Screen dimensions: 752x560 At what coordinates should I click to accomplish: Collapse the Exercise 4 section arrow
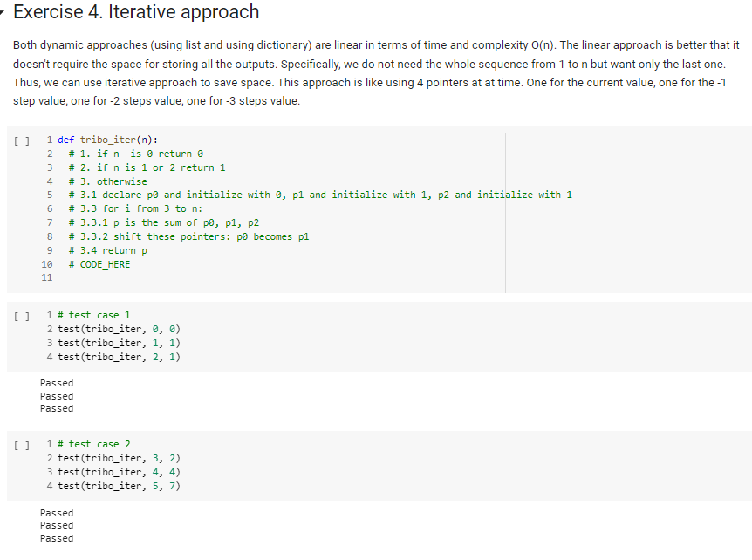pos(3,12)
